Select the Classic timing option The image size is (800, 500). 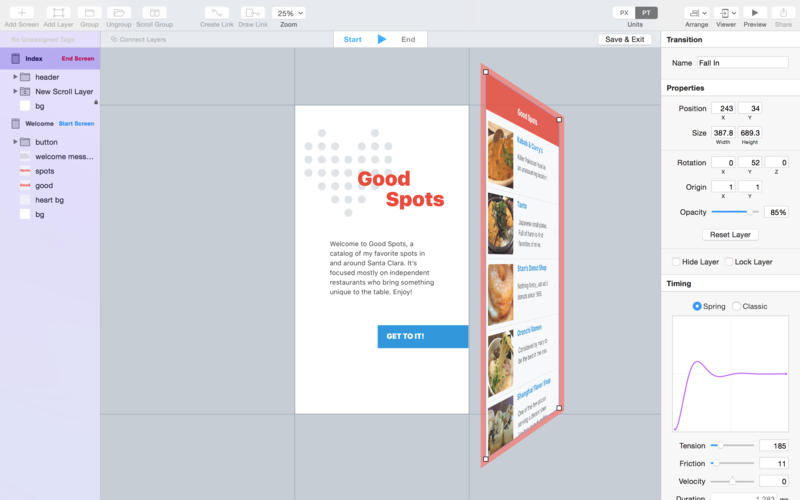pos(736,306)
